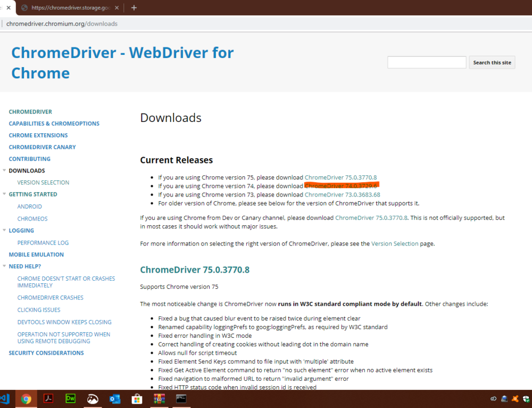Click the site search input box

[427, 62]
